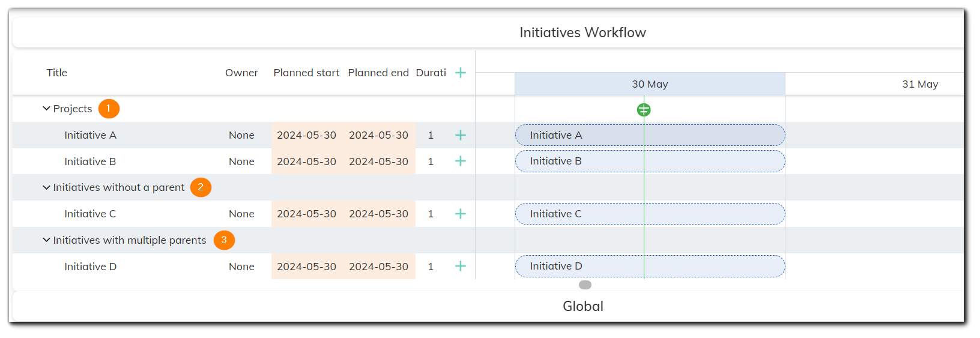Click planned end date of Initiative A
Screen dimensions: 980x338
tap(378, 135)
